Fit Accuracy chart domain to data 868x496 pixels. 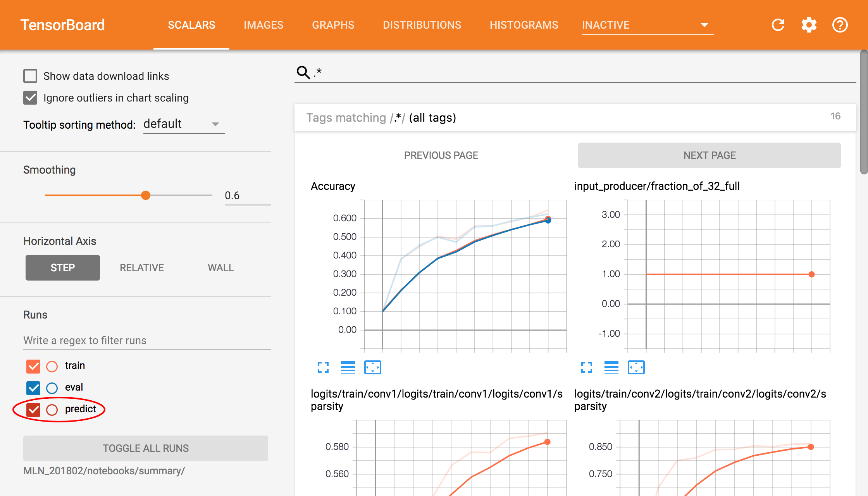pyautogui.click(x=372, y=367)
